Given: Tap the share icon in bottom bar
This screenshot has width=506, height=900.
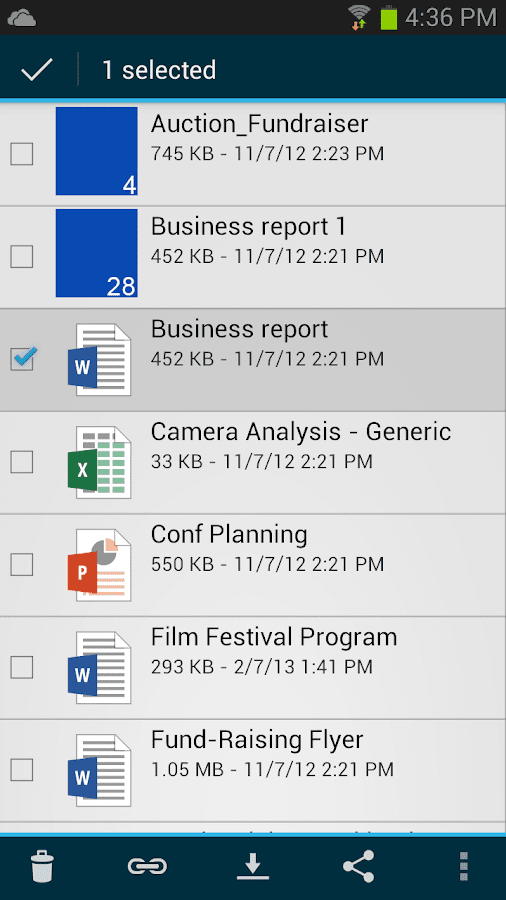Looking at the screenshot, I should click(x=359, y=866).
